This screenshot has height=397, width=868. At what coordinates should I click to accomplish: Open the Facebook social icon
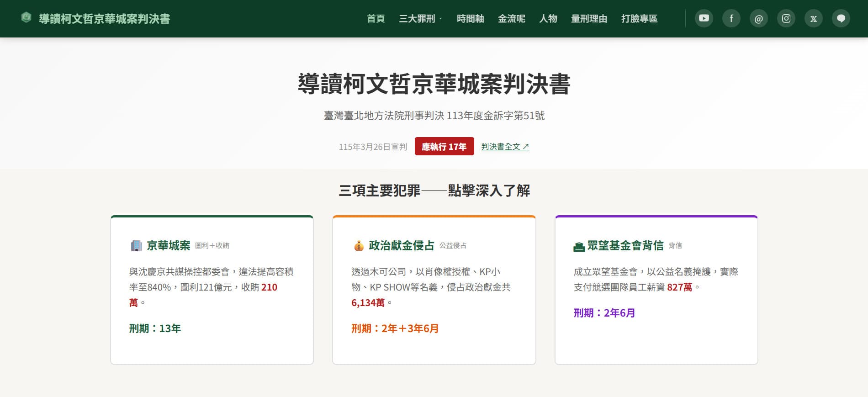coord(731,19)
